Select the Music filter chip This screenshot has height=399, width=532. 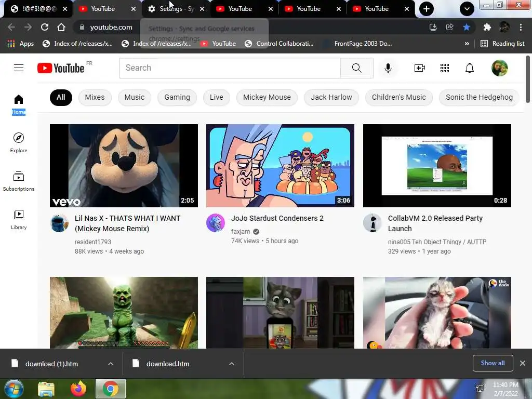(135, 97)
